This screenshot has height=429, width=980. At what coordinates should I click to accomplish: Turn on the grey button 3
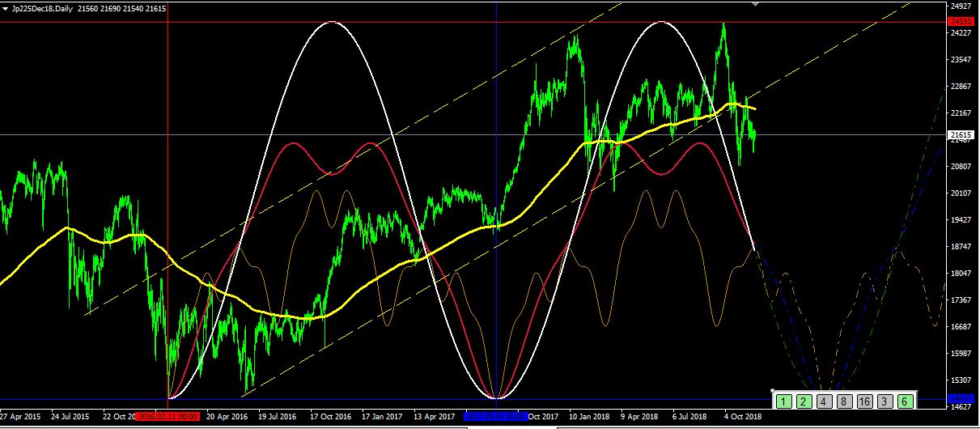(x=884, y=401)
